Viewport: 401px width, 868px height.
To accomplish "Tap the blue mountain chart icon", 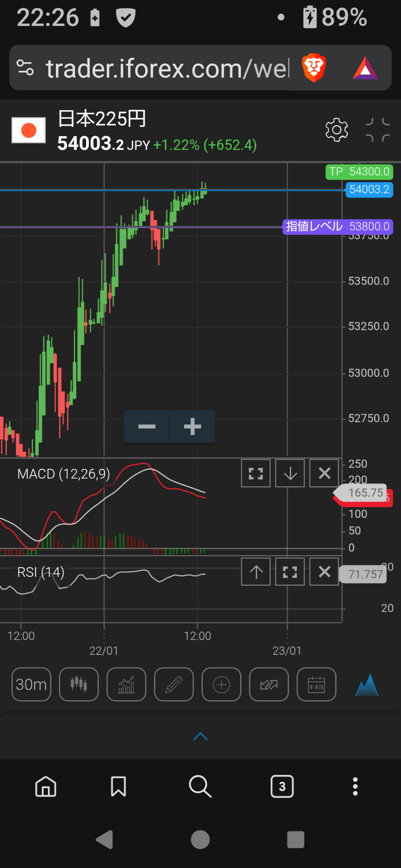I will 367,685.
